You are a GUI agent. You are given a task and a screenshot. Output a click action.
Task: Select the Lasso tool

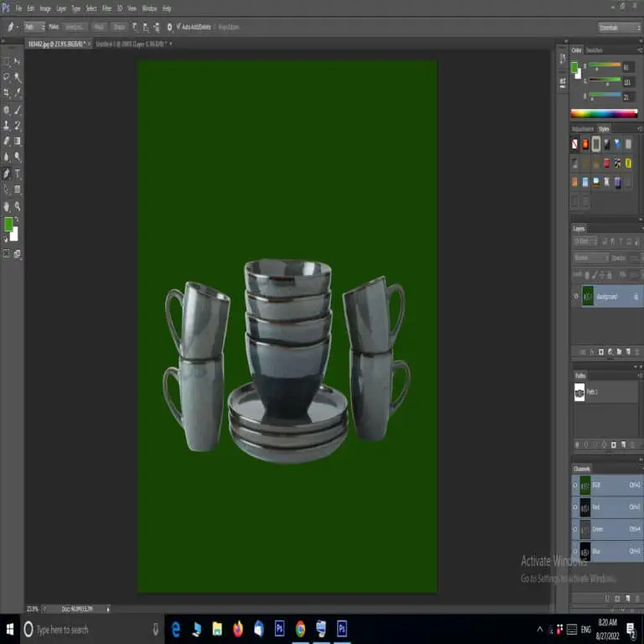coord(7,77)
